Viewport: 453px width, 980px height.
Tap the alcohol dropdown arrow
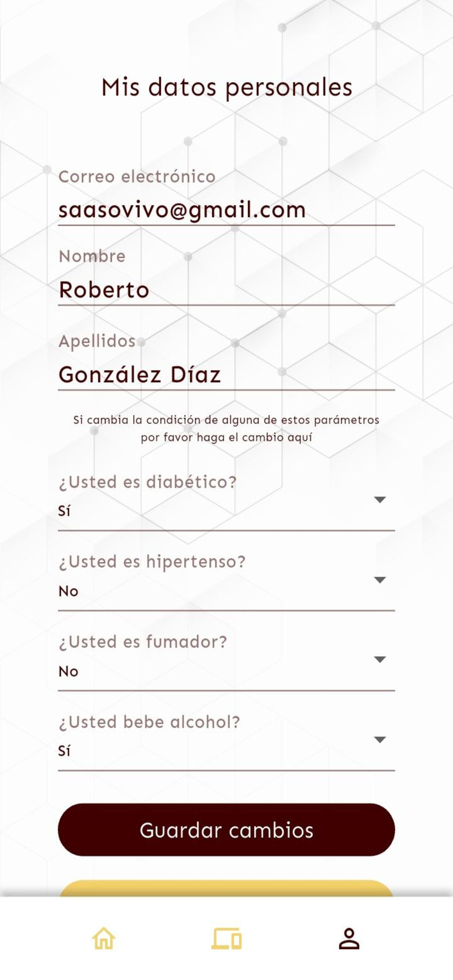(380, 740)
